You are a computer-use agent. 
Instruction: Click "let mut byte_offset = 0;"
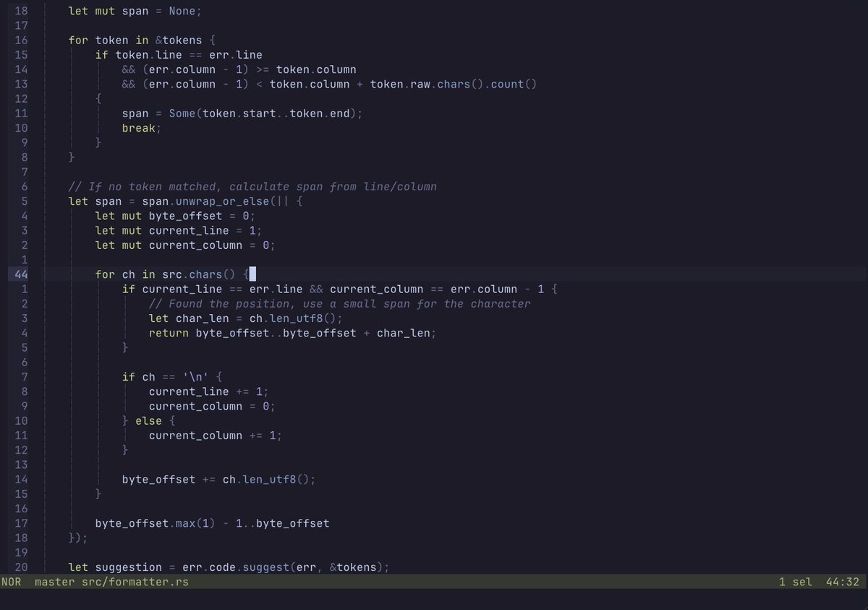[175, 216]
